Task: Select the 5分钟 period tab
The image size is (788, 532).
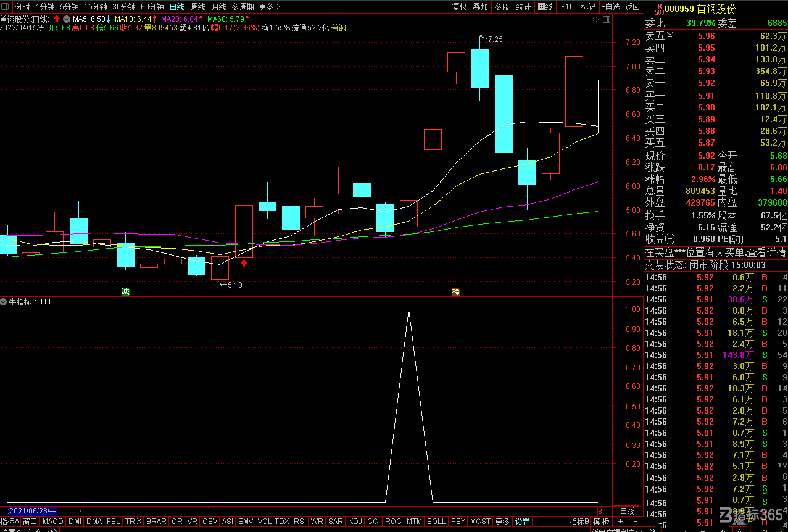Action: pyautogui.click(x=69, y=7)
